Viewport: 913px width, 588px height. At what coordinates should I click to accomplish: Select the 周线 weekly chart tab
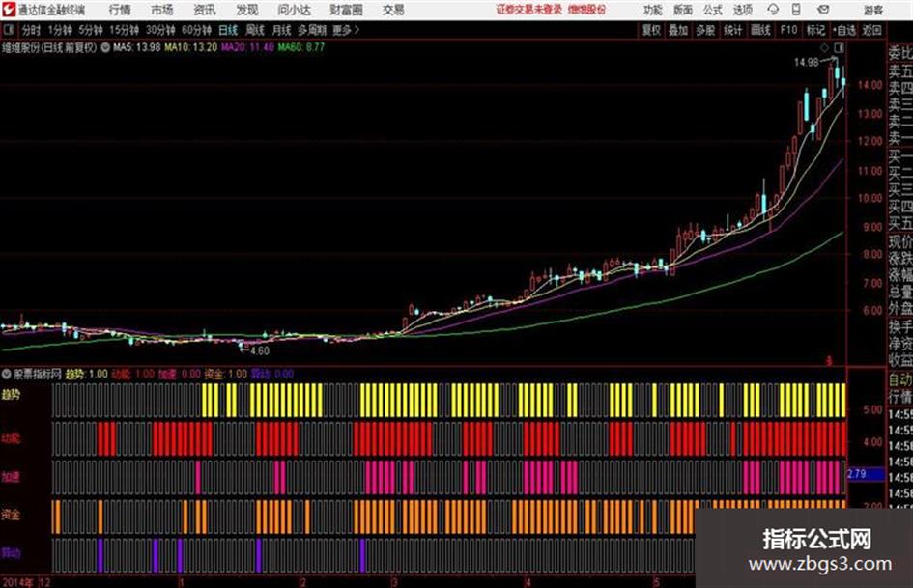[255, 30]
